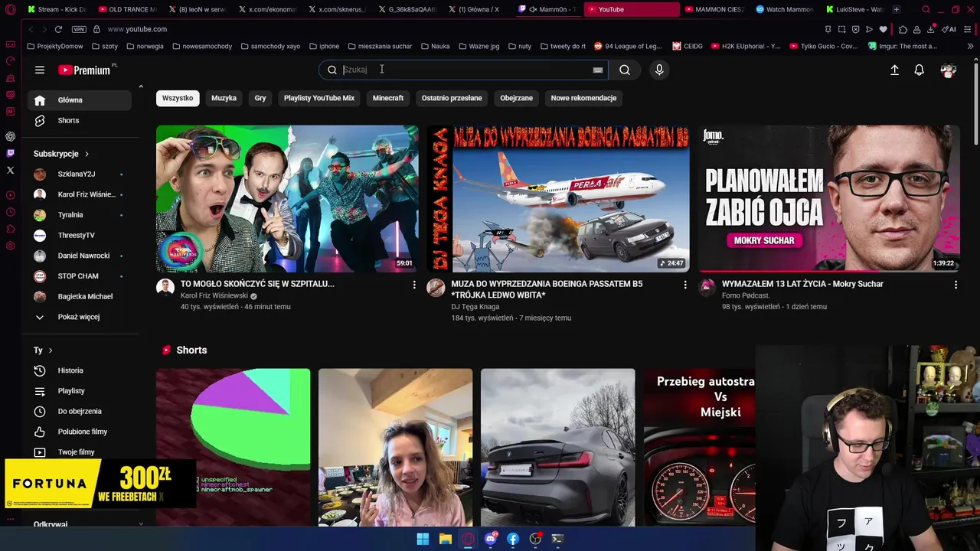Select the Ostatnio przesłane chip
The image size is (980, 551).
452,98
